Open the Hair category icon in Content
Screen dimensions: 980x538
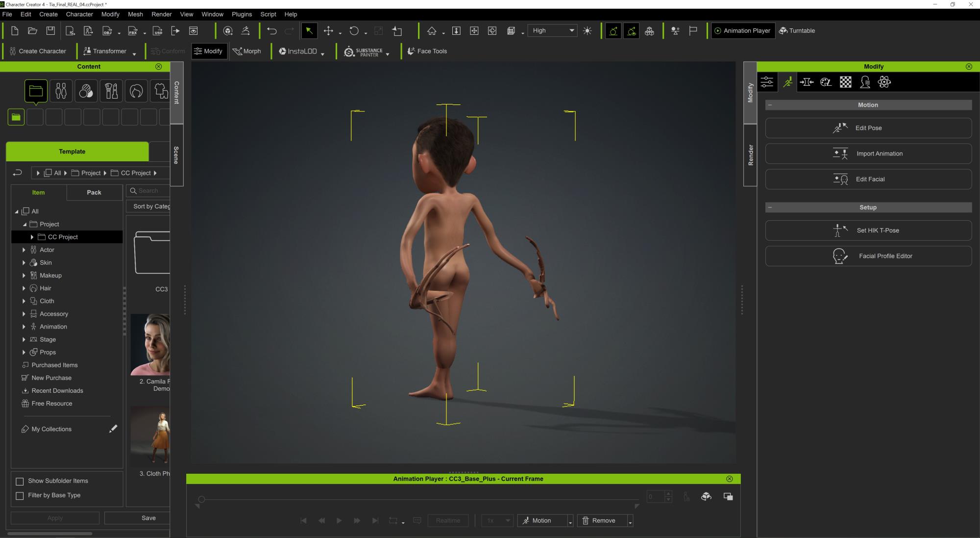[x=136, y=91]
